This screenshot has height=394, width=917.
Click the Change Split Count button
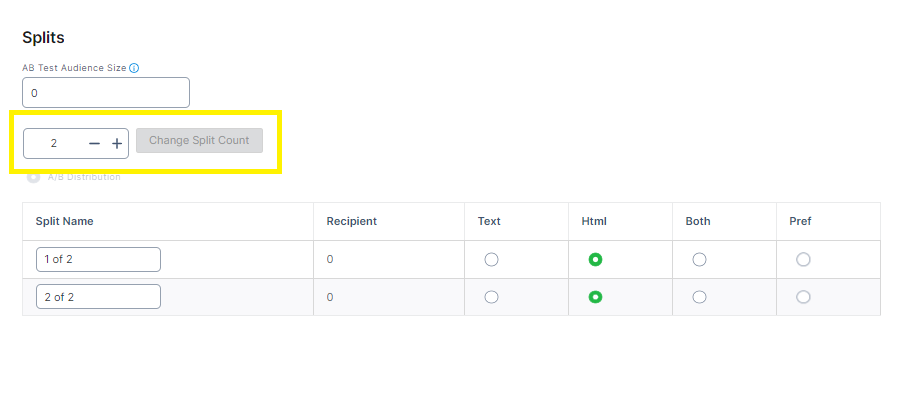point(199,140)
